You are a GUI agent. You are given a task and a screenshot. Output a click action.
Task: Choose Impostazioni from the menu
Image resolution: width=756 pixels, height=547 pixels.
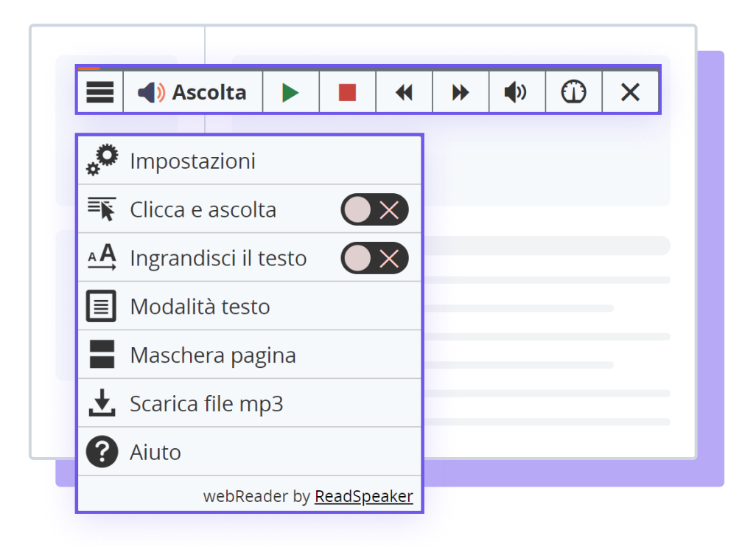[194, 160]
